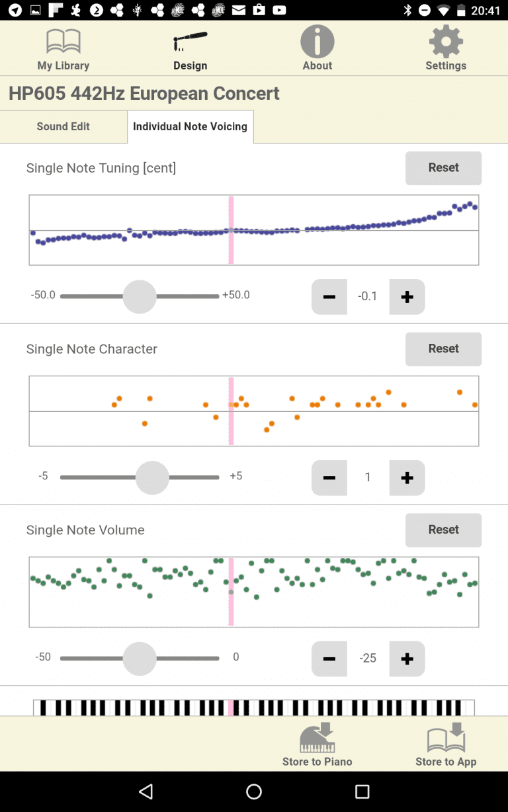Stay on Individual Note Voicing tab

(190, 126)
